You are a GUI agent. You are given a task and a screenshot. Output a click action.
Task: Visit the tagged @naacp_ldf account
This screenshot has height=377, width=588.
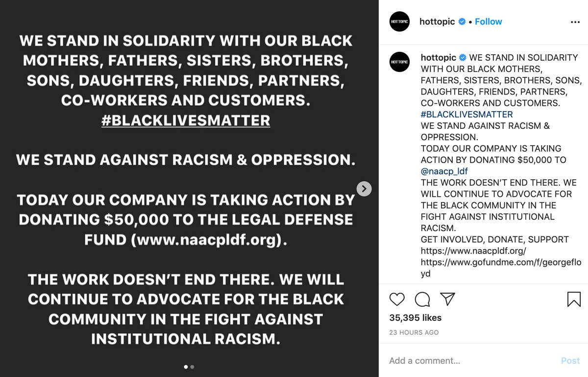(x=444, y=171)
